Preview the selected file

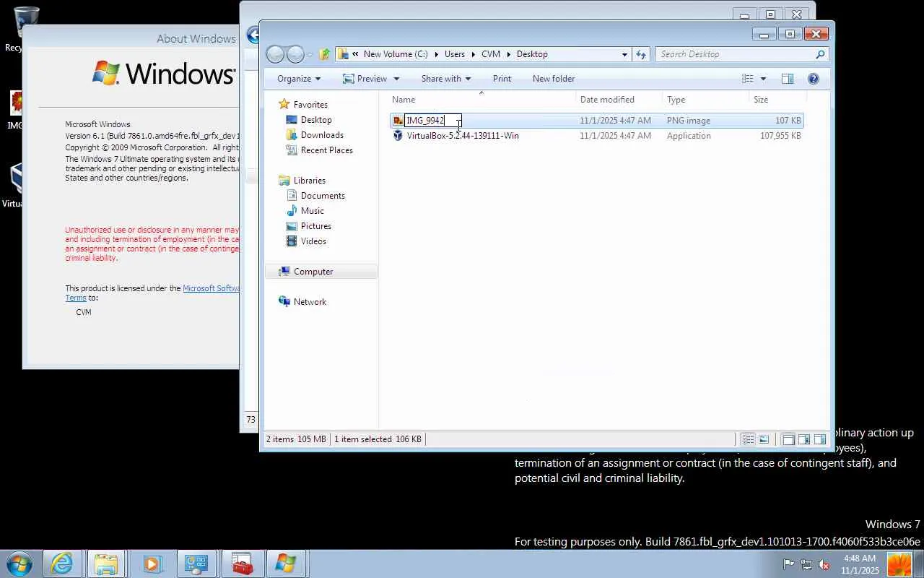(364, 79)
